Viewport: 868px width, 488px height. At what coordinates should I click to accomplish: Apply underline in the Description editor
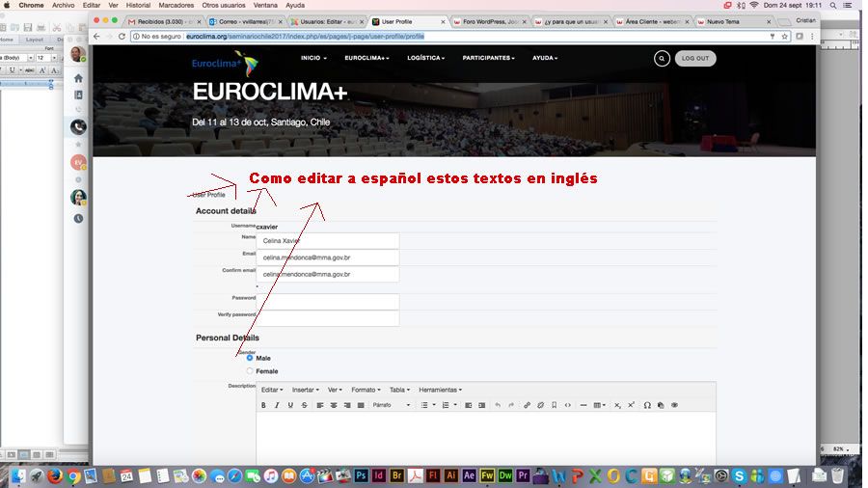290,405
